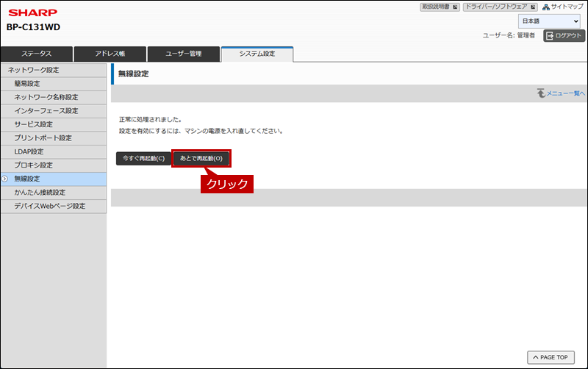Image resolution: width=588 pixels, height=369 pixels.
Task: Click the PAGE TOP button
Action: click(551, 357)
